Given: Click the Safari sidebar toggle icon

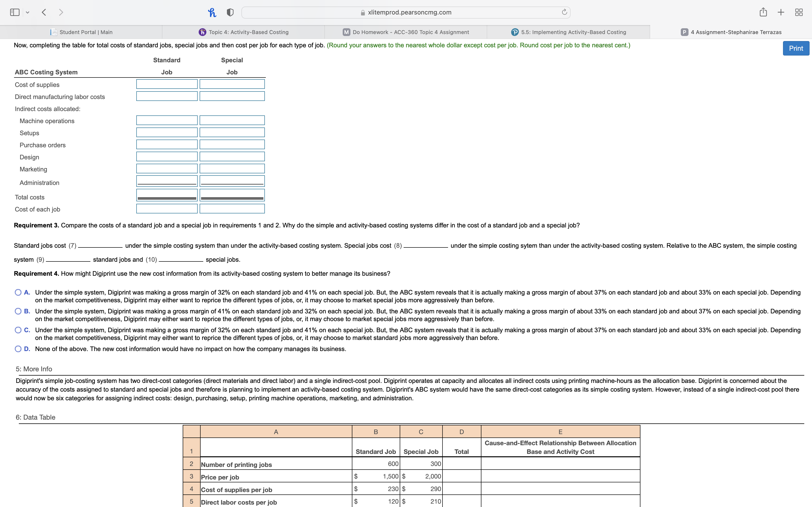Looking at the screenshot, I should (x=14, y=12).
